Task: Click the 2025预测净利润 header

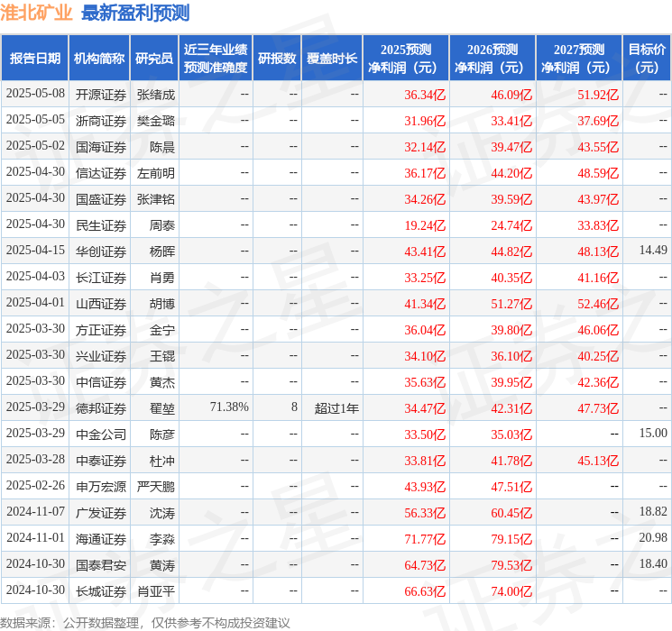Action: [x=405, y=58]
